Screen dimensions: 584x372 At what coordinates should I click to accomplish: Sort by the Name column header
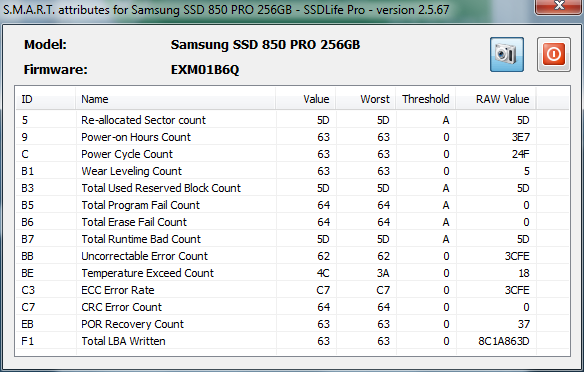(175, 99)
